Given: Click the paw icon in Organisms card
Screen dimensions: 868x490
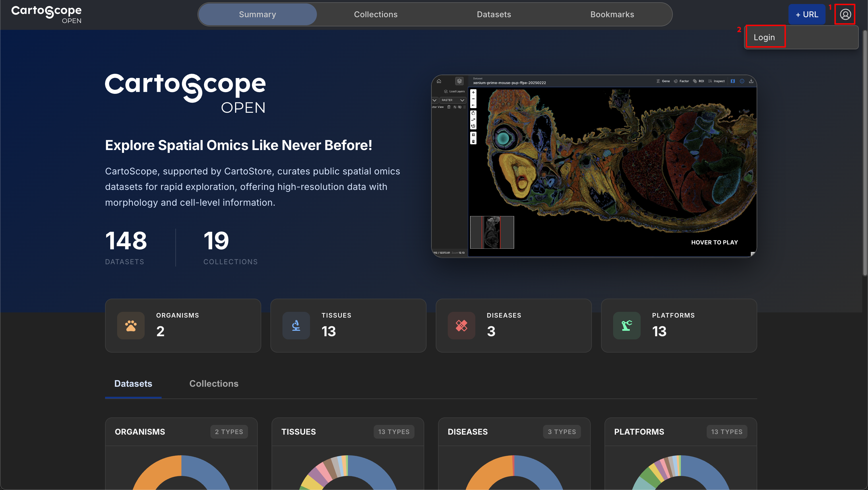Looking at the screenshot, I should pos(131,325).
